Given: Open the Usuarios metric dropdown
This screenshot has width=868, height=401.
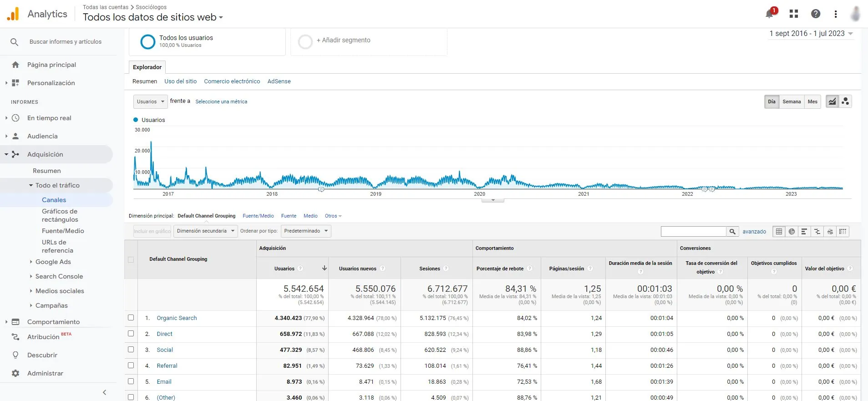Looking at the screenshot, I should [x=150, y=102].
